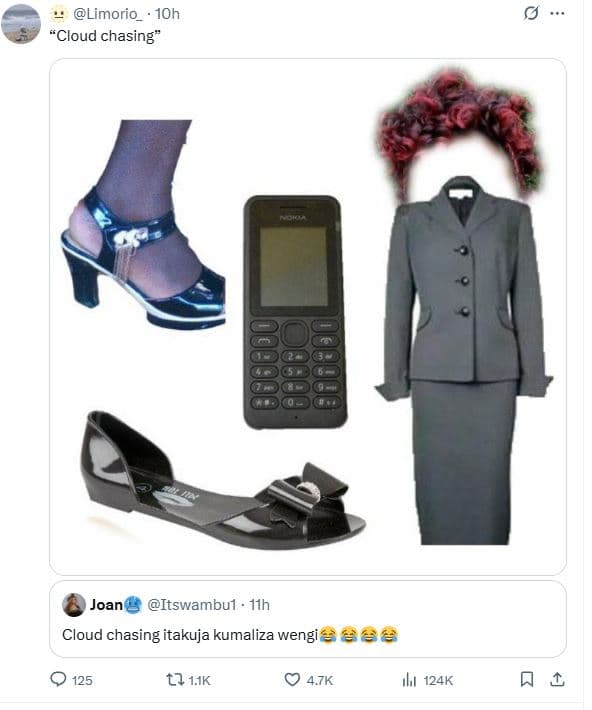Open @Limorio_ profile avatar
The height and width of the screenshot is (710, 592).
point(21,24)
